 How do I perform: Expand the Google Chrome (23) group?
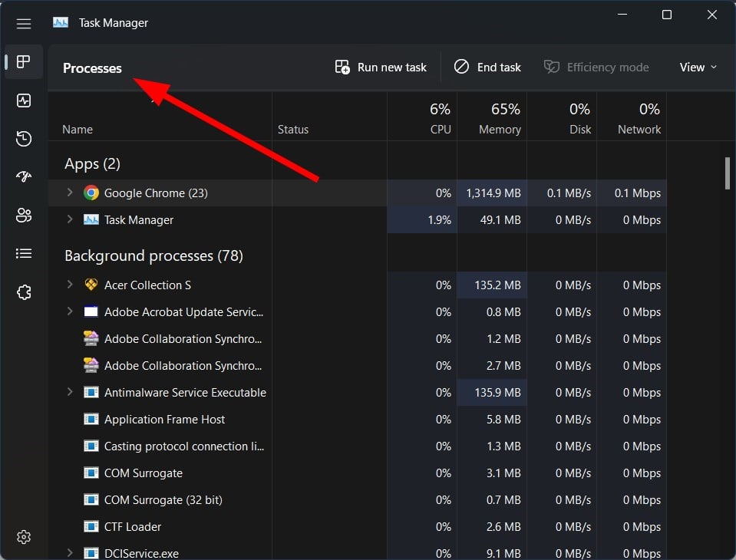click(70, 193)
